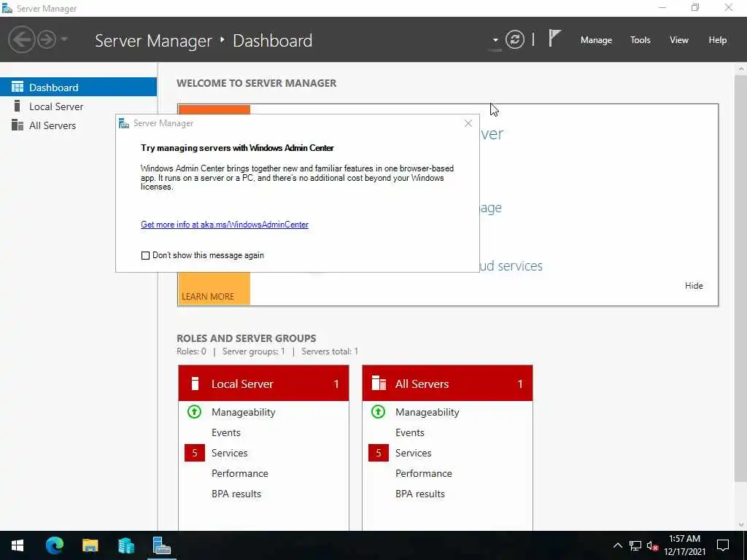Open the Tools menu

pos(640,40)
